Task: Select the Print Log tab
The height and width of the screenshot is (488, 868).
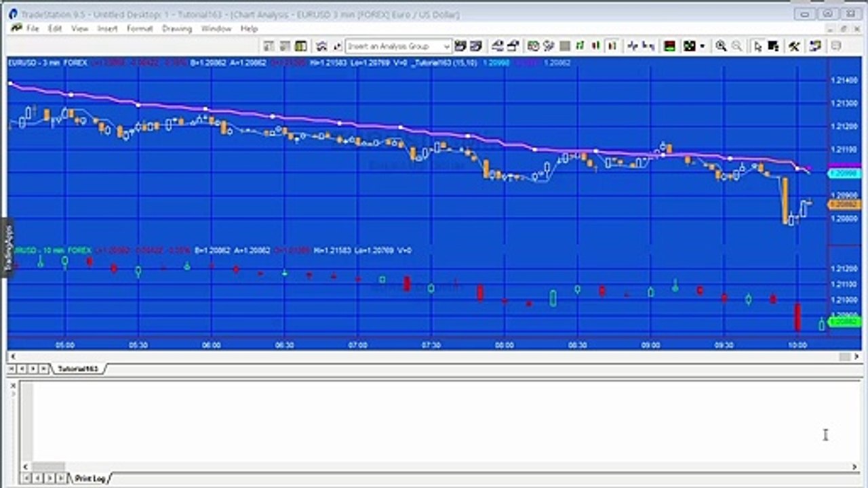Action: coord(90,479)
